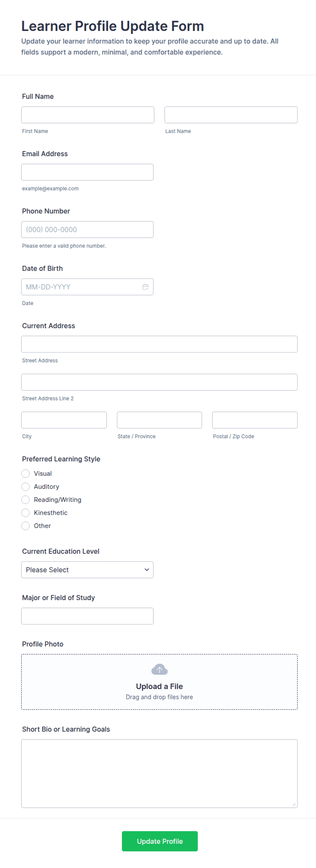Click the Street Address Line 2 field

tap(159, 382)
